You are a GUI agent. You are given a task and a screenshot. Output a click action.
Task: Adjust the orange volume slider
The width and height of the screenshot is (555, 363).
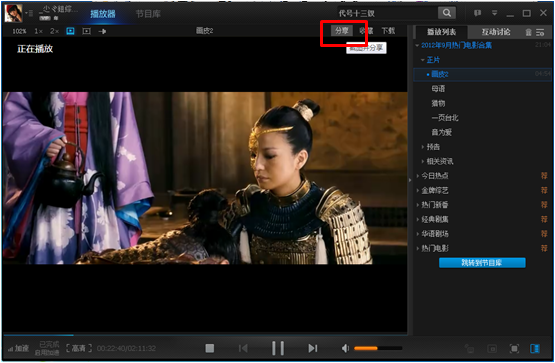(x=378, y=348)
